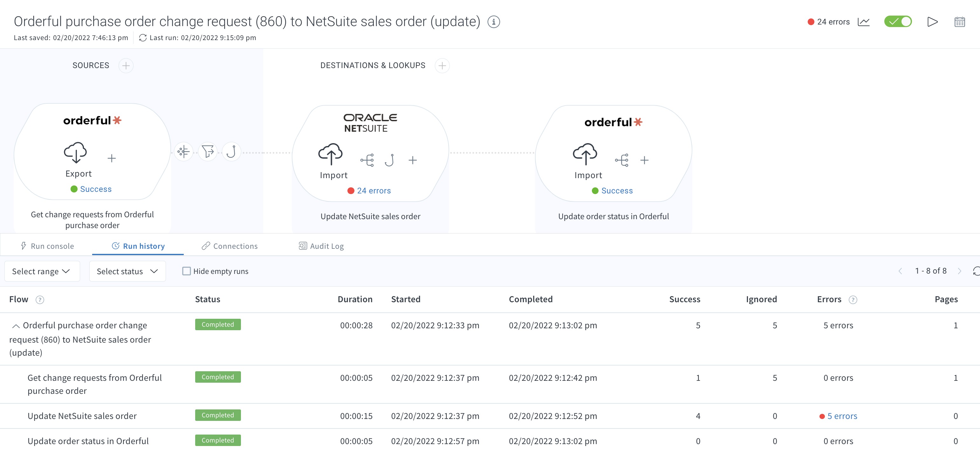Image resolution: width=980 pixels, height=453 pixels.
Task: Click Update order status in Orderful row
Action: 88,441
